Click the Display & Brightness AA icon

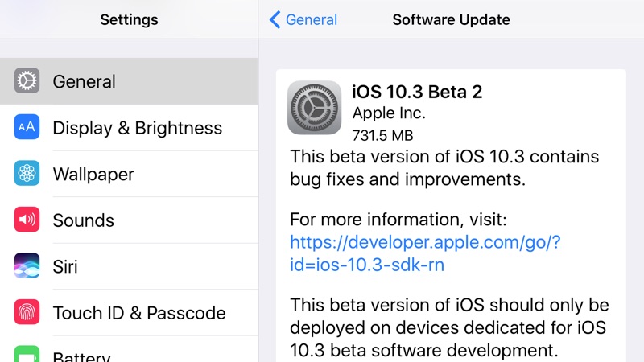[27, 127]
